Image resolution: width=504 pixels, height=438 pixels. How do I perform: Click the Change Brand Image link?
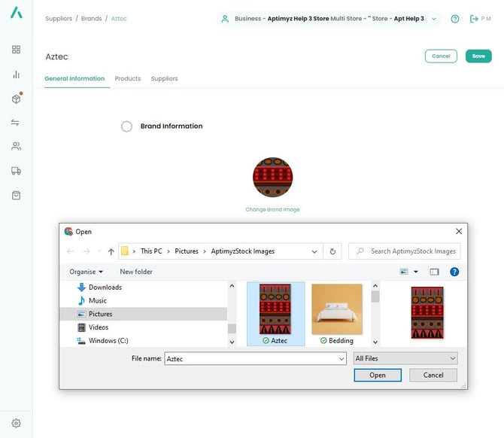point(272,209)
